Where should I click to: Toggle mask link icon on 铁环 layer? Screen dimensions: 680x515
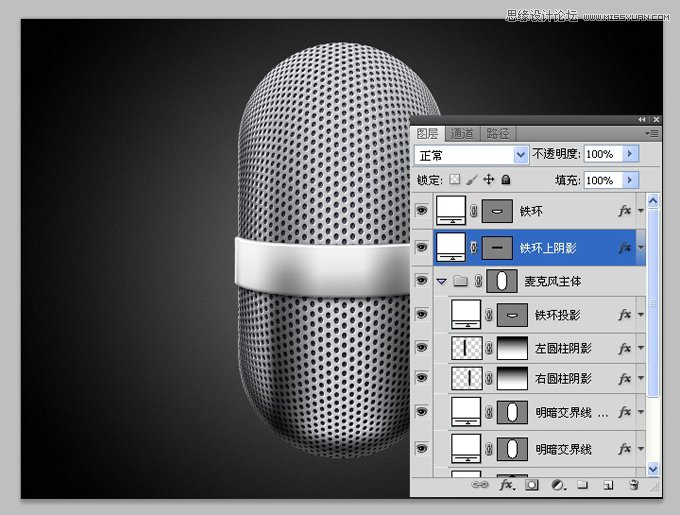click(x=474, y=211)
